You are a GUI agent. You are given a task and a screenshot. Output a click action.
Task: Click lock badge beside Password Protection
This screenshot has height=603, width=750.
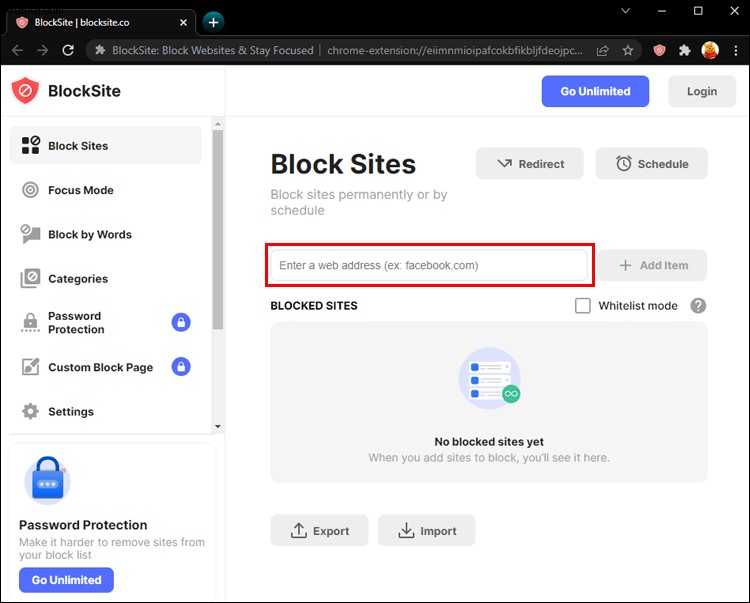181,322
